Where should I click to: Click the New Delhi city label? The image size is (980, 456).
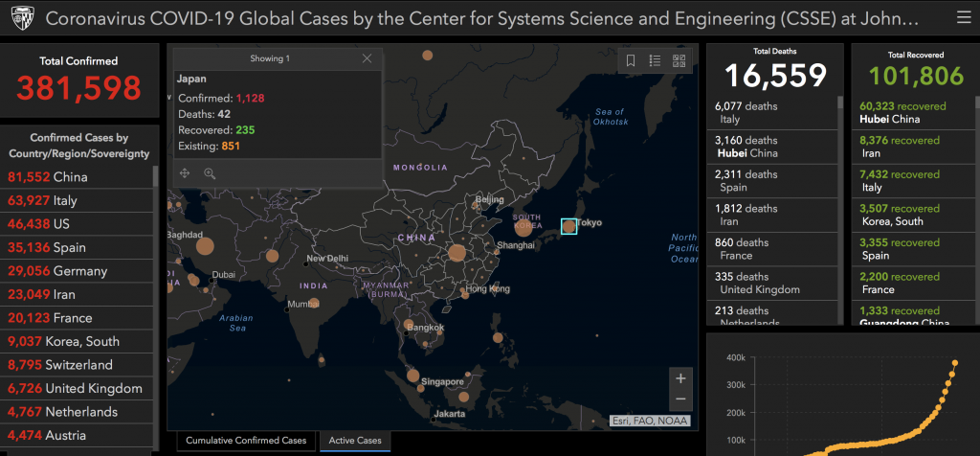coord(327,259)
